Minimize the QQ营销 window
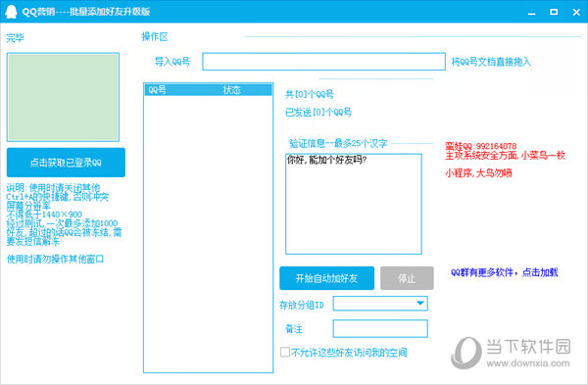The width and height of the screenshot is (588, 385). click(531, 13)
